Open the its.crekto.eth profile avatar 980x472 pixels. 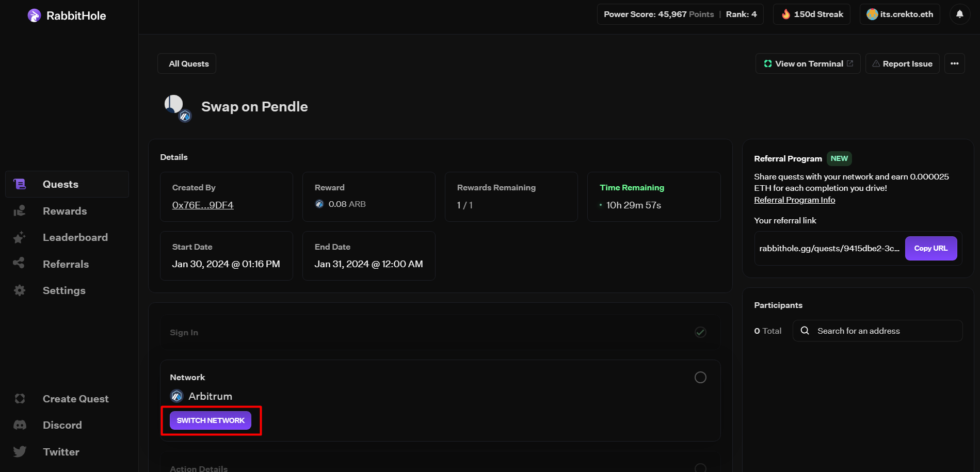point(872,14)
